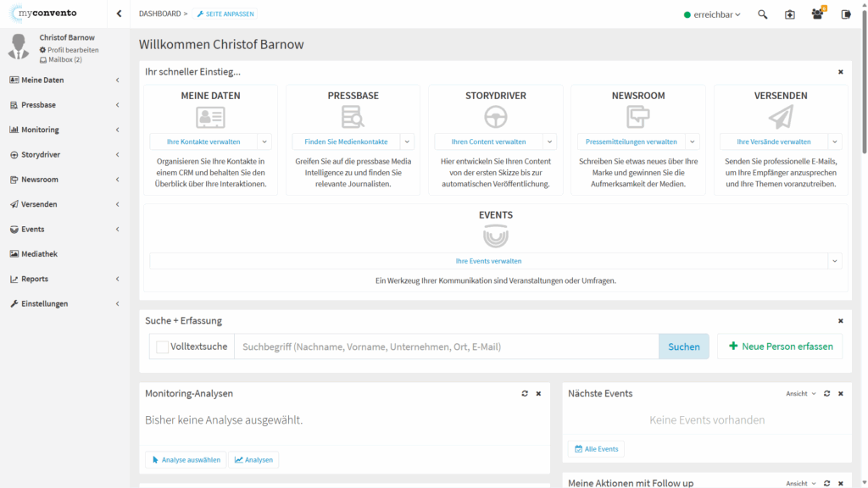Open the first-aid help icon in top bar

789,14
